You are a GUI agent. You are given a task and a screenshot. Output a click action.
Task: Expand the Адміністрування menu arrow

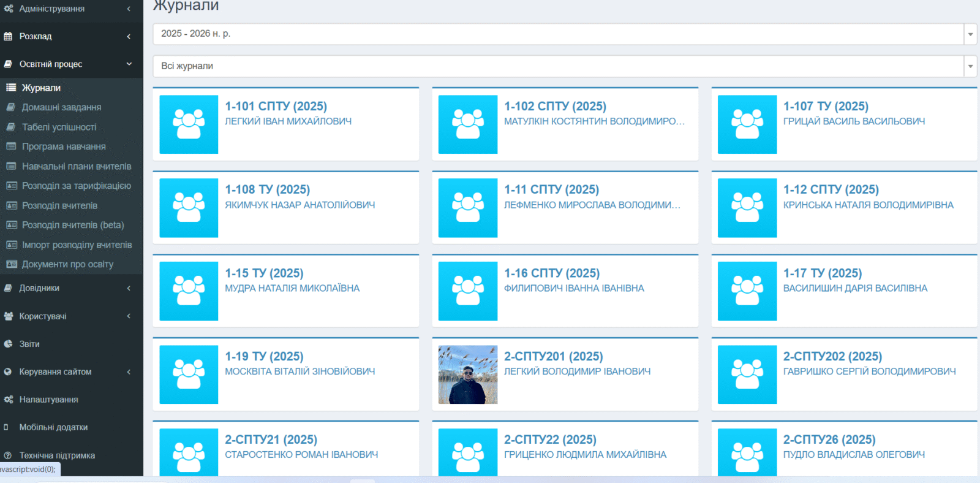tap(129, 9)
